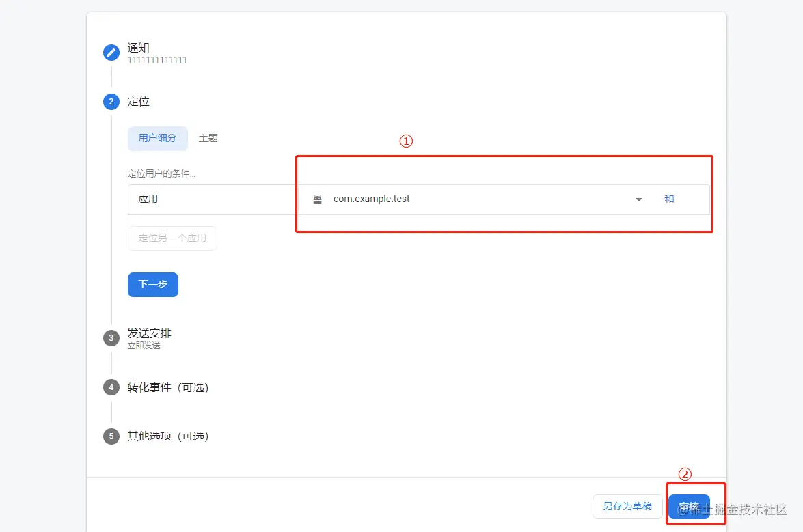Expand the 发送安排 scheduling section

pyautogui.click(x=150, y=333)
